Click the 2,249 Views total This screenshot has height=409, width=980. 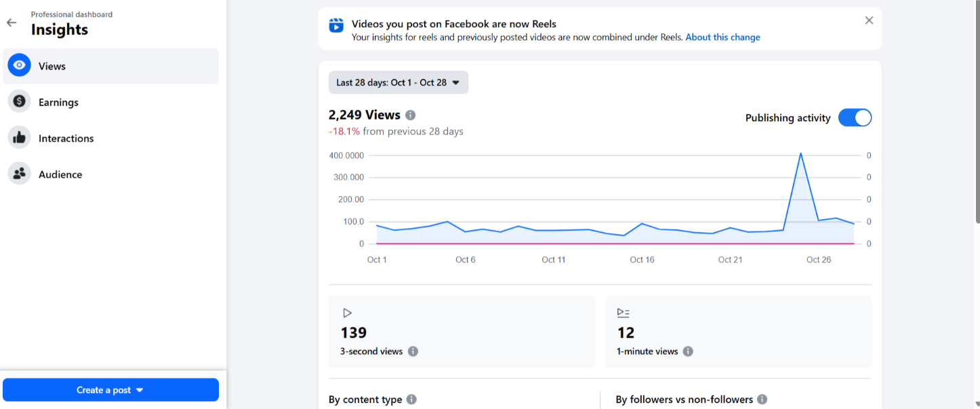tap(365, 115)
